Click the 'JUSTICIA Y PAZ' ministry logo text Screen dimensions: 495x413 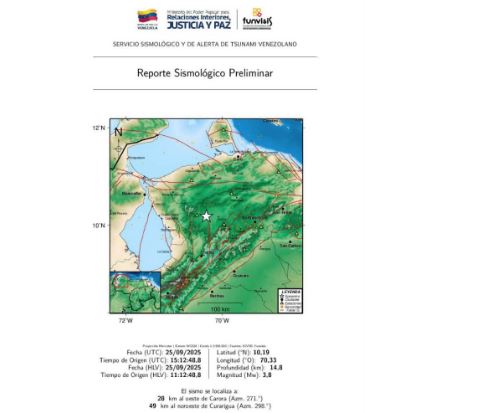[199, 25]
